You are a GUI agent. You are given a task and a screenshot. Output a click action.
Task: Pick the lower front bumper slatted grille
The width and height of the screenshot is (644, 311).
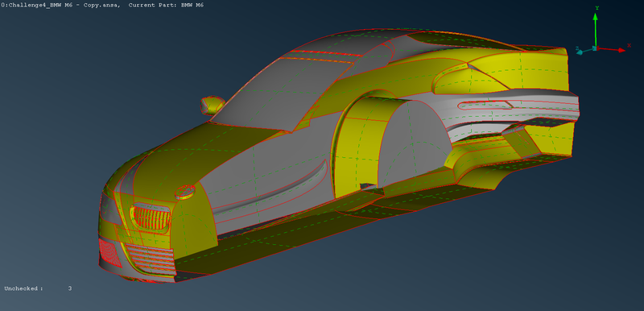pyautogui.click(x=149, y=258)
